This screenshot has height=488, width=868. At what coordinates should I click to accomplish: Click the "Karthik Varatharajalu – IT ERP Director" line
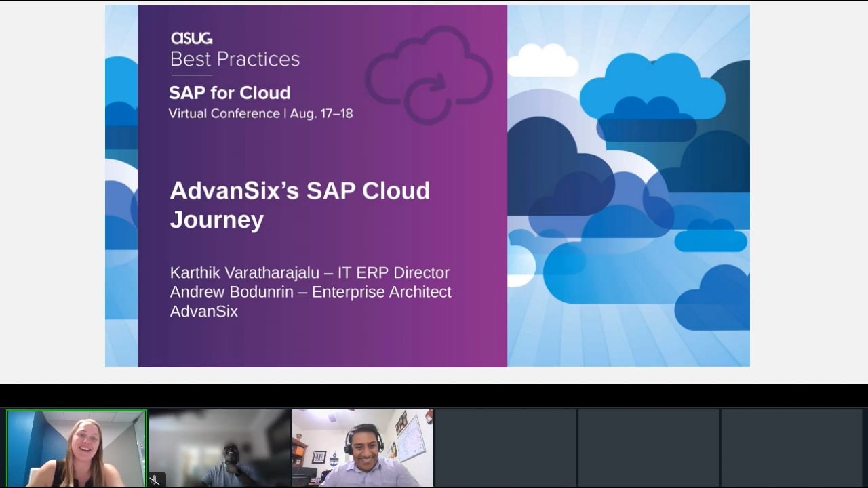click(310, 272)
